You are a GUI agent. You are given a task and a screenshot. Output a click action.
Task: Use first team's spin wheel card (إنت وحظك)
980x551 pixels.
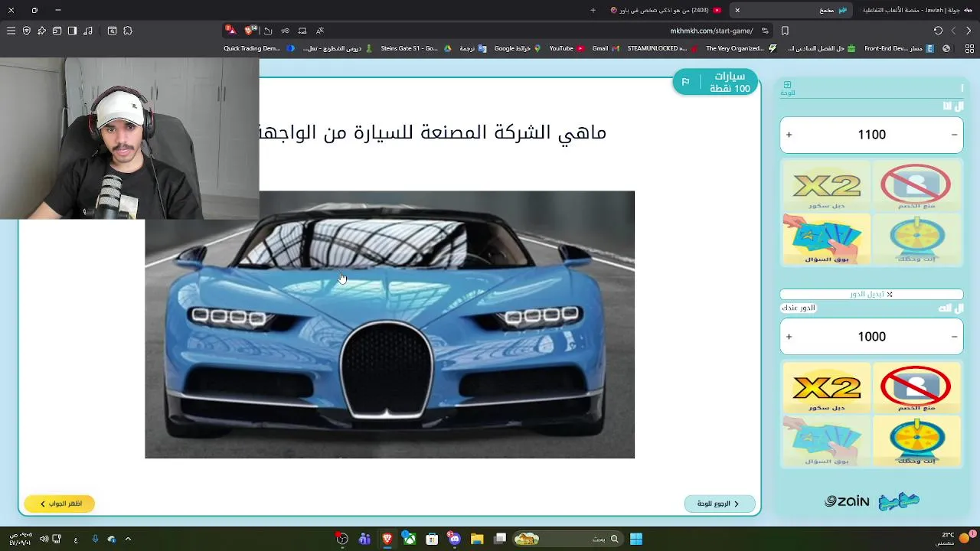point(916,239)
